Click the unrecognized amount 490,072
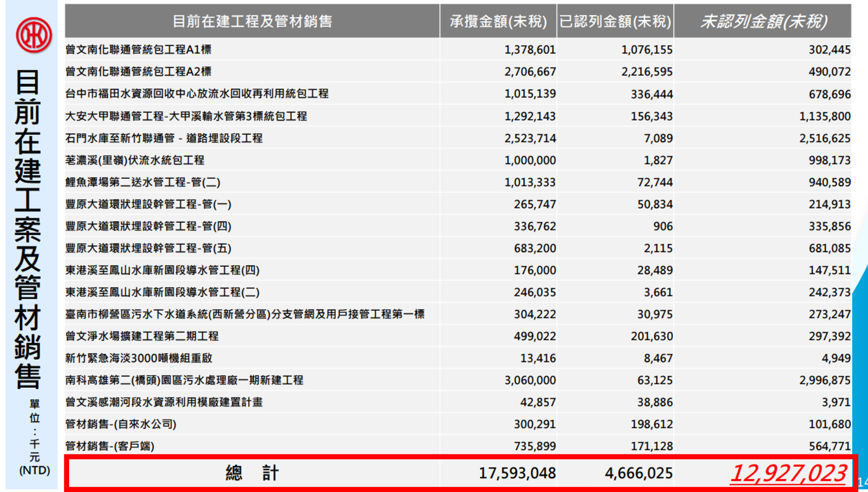Image resolution: width=868 pixels, height=492 pixels. 830,72
